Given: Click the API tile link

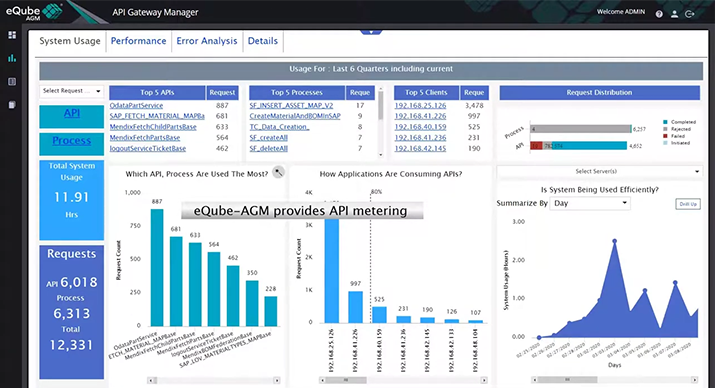Looking at the screenshot, I should click(x=72, y=113).
